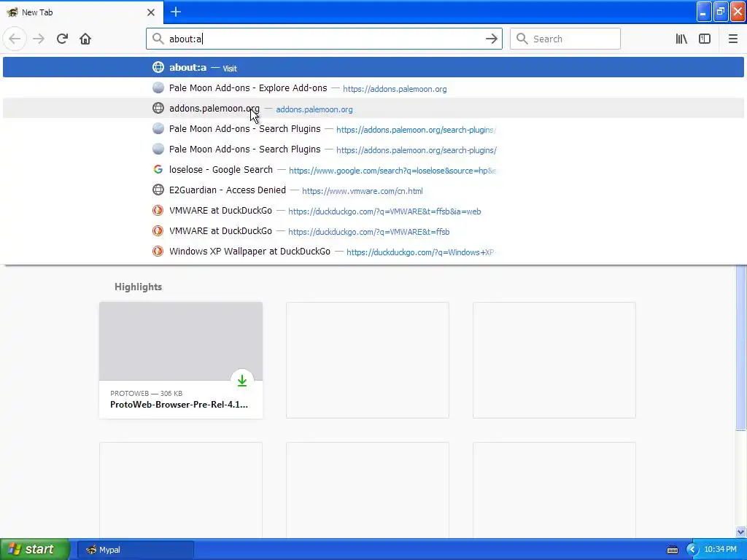Click the magnifier icon in the address bar
This screenshot has width=747, height=560.
(x=158, y=39)
